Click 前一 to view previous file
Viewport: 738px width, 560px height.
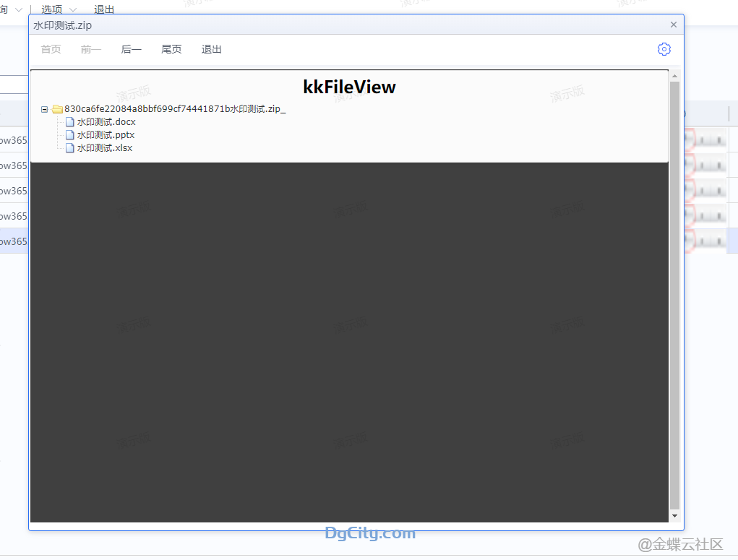coord(91,49)
